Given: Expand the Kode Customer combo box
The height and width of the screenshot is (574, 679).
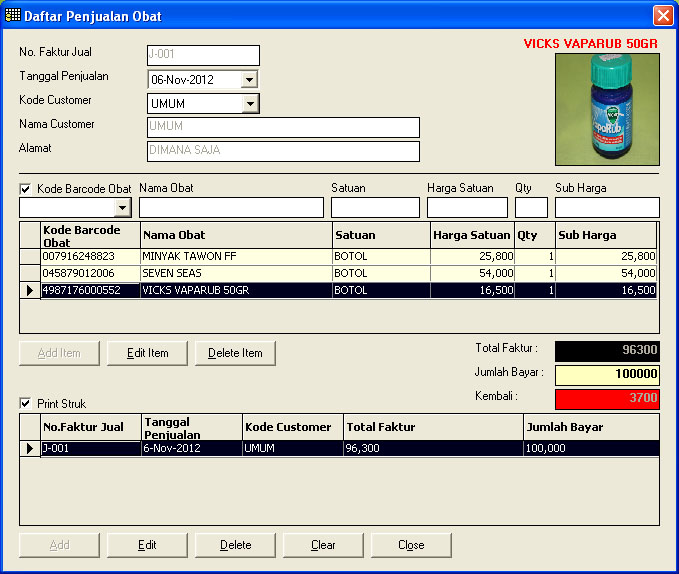Looking at the screenshot, I should [250, 103].
